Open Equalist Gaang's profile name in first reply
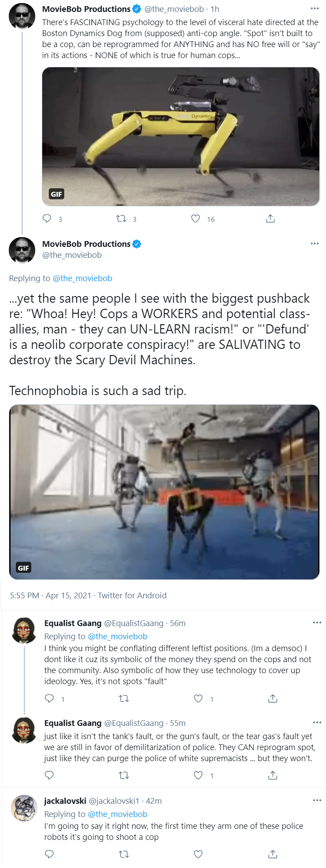The height and width of the screenshot is (868, 326). (73, 623)
